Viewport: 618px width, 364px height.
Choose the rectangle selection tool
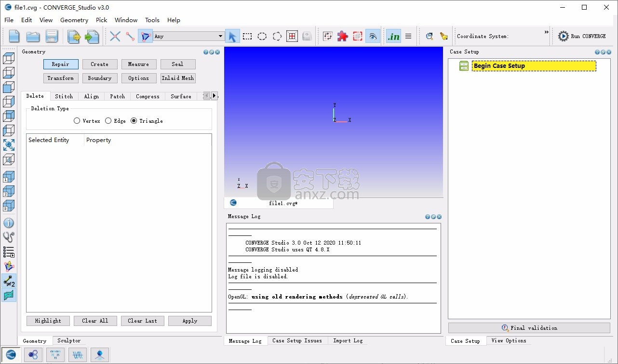click(x=247, y=36)
